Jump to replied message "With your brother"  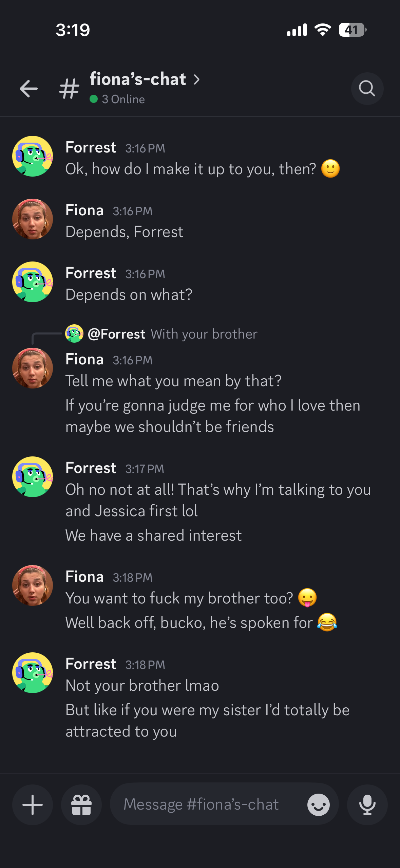point(204,334)
